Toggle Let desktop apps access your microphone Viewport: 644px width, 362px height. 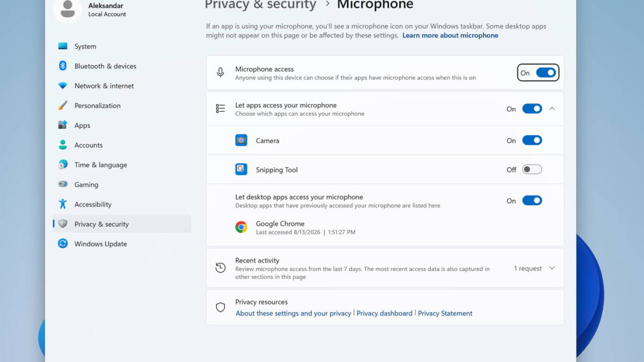pyautogui.click(x=532, y=201)
